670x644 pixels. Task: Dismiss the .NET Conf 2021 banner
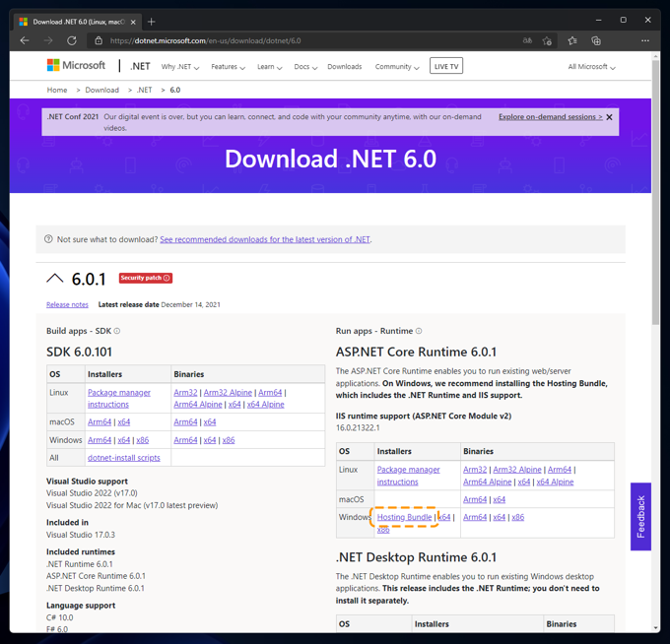(x=609, y=117)
